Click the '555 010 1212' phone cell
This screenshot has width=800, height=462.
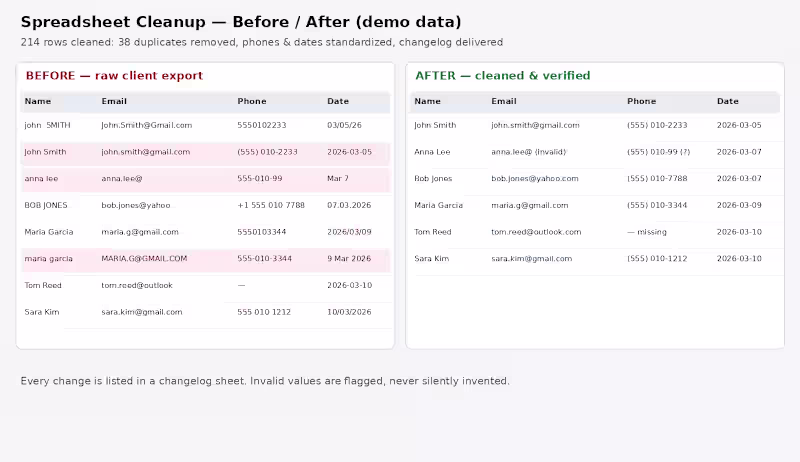point(264,312)
